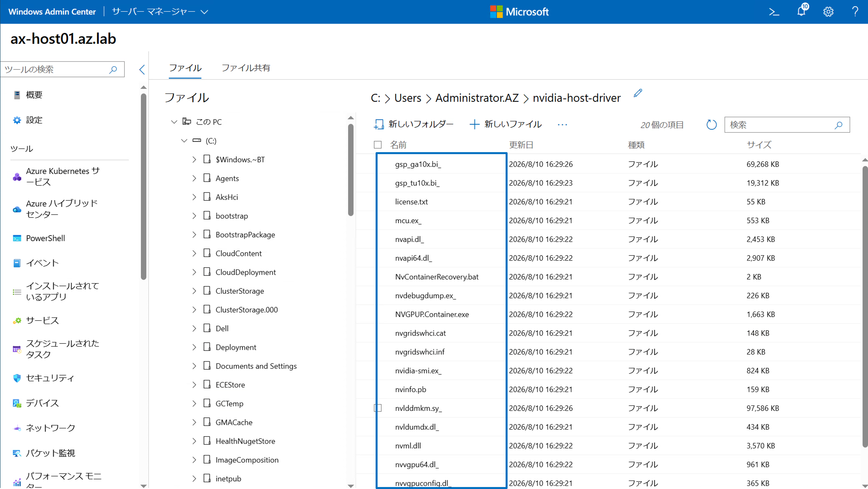
Task: Open the more options ellipsis menu
Action: 562,125
